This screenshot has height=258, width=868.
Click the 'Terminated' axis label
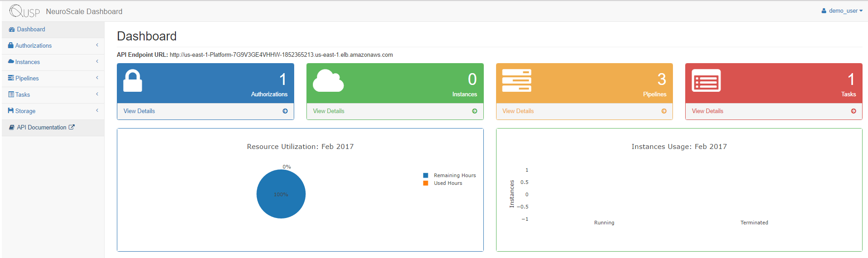point(754,223)
